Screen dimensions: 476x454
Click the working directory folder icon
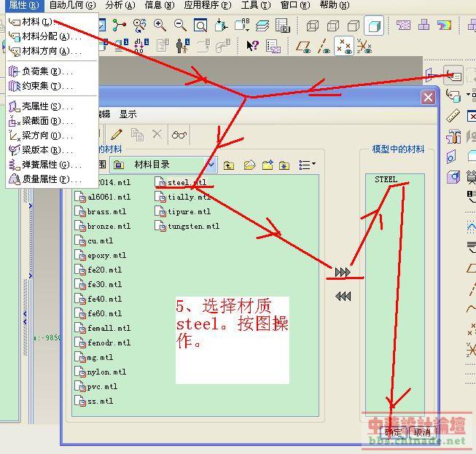tap(249, 165)
